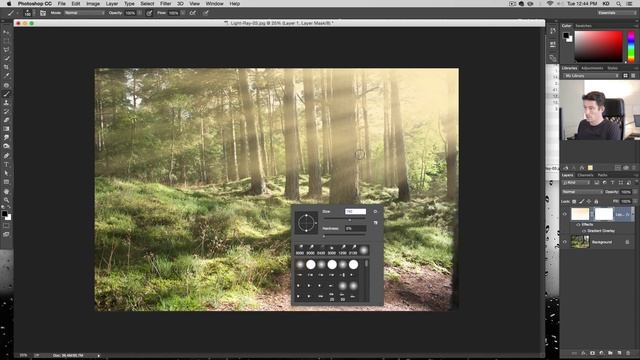Image resolution: width=640 pixels, height=360 pixels.
Task: Select the History Brush tool
Action: coord(6,111)
